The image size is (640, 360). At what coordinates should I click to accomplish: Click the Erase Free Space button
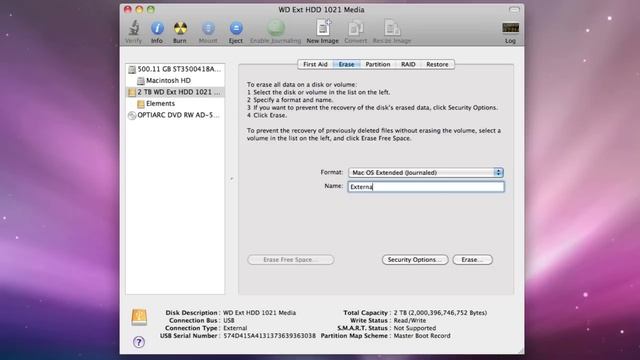[x=291, y=260]
